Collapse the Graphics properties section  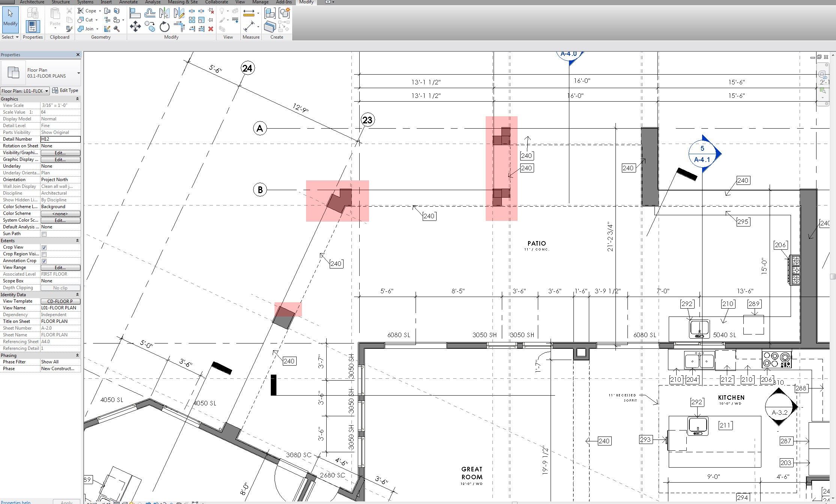[x=78, y=99]
